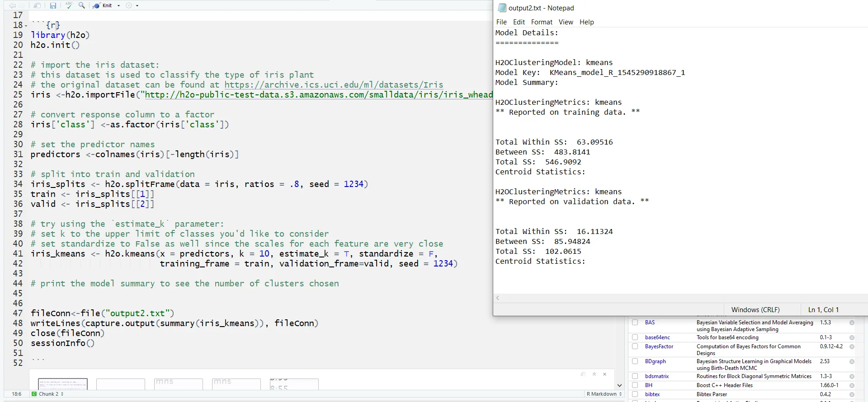Check the bdsmatrix package checkbox
The image size is (868, 402).
click(635, 376)
